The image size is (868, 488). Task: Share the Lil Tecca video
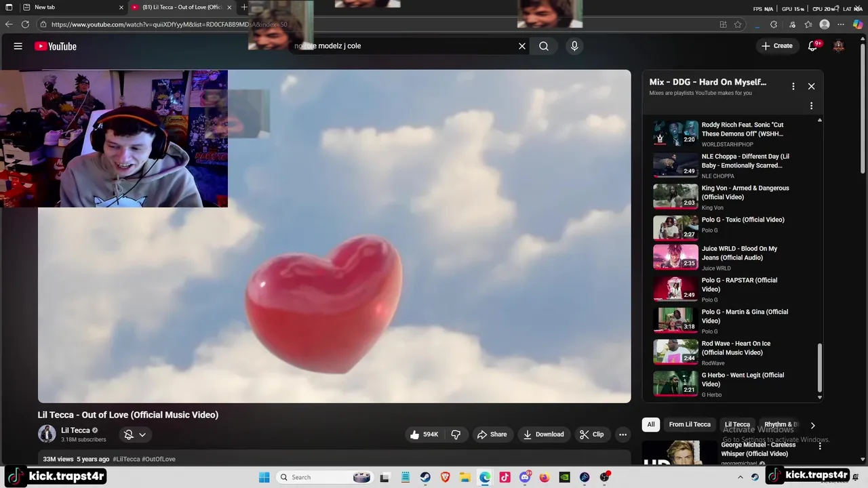(492, 434)
